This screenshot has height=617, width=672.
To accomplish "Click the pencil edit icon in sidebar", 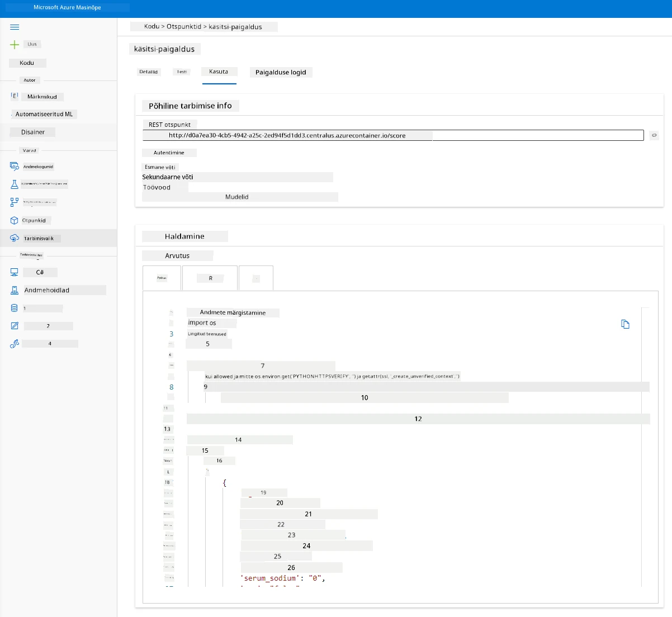I will pyautogui.click(x=15, y=326).
